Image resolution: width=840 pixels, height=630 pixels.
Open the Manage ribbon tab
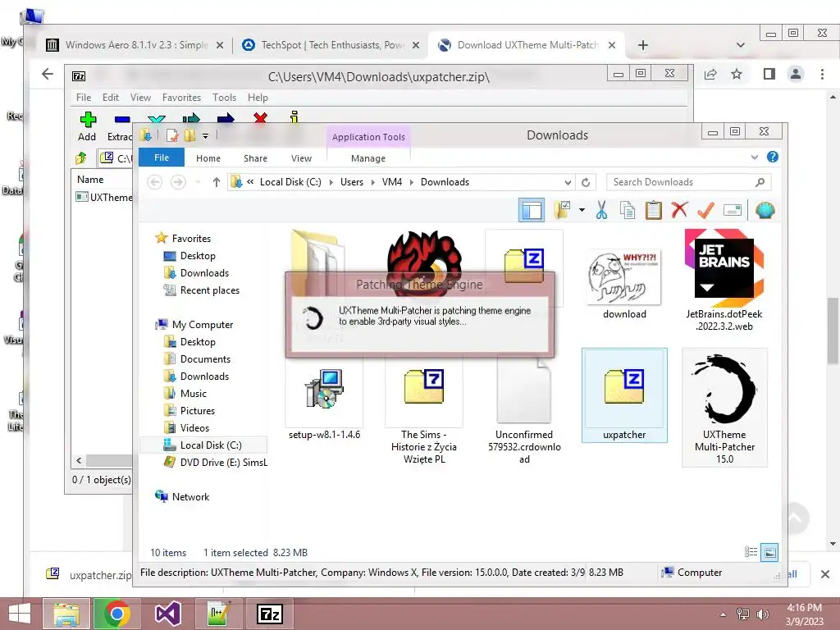coord(368,158)
